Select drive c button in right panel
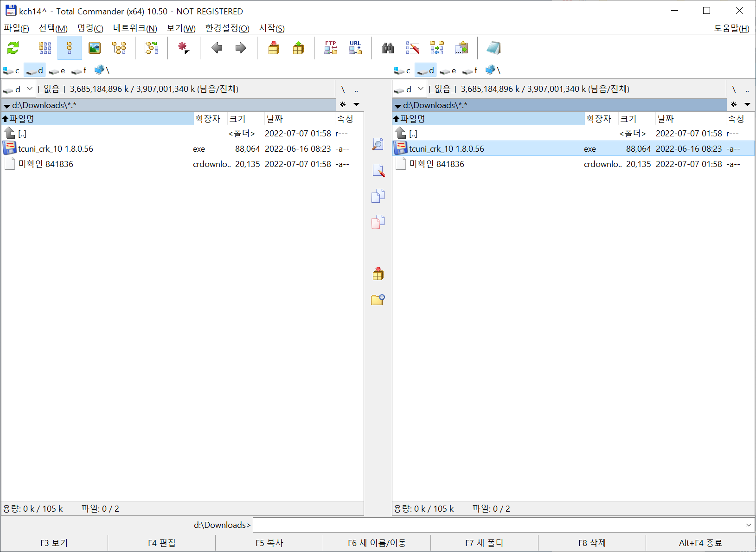756x552 pixels. [403, 71]
